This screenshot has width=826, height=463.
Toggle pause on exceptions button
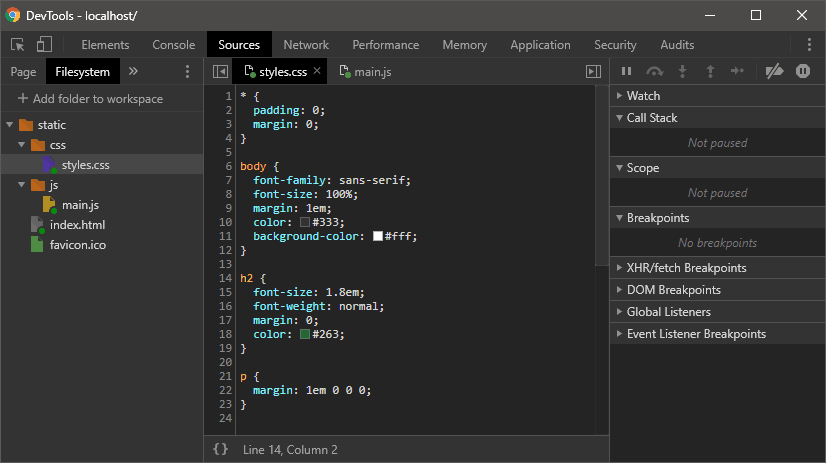coord(803,72)
